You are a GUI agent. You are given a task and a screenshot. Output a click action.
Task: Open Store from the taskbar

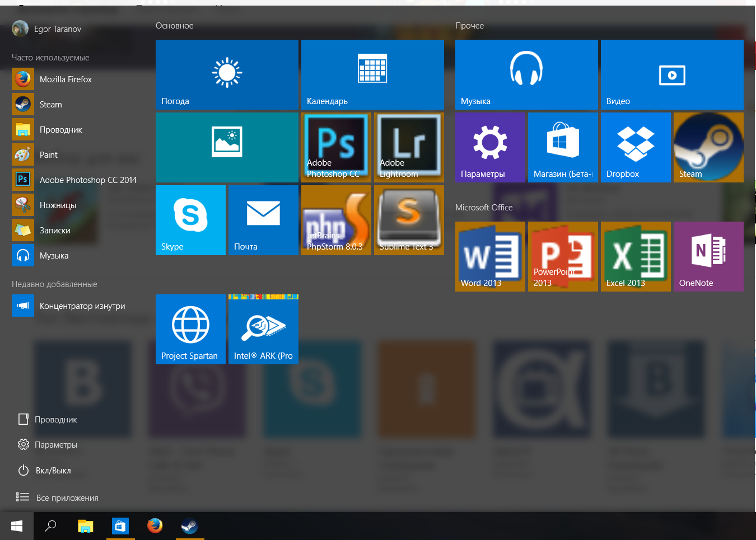120,526
